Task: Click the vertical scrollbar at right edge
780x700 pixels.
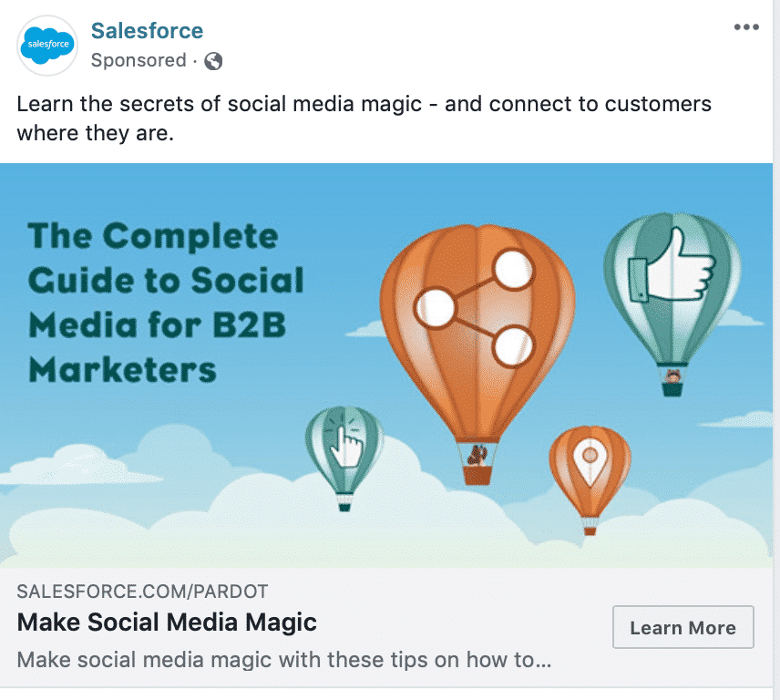Action: (776, 348)
